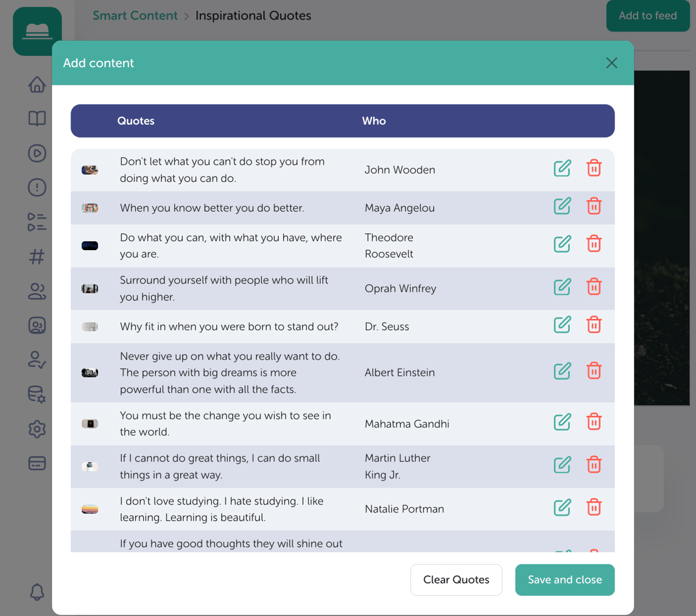
Task: Delete the Martin Luther King Jr. quote
Action: tap(594, 465)
